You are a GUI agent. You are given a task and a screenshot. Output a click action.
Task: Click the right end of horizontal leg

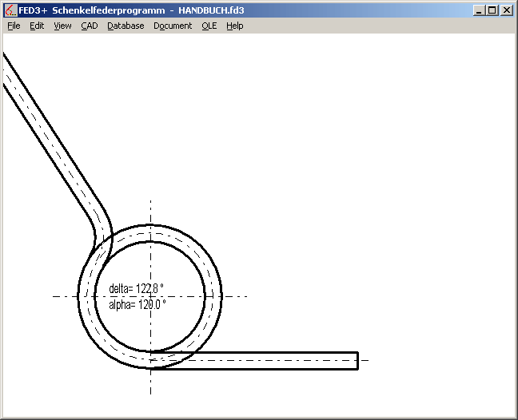click(357, 360)
